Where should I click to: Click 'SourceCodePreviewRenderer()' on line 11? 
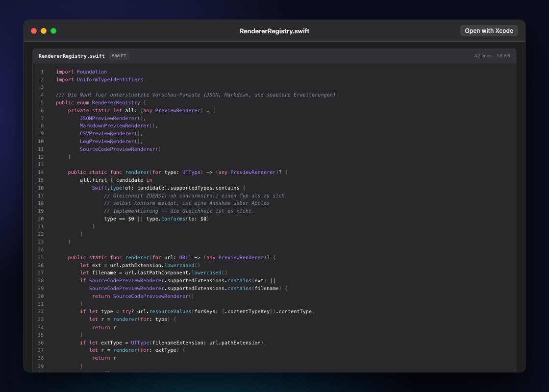tap(120, 149)
